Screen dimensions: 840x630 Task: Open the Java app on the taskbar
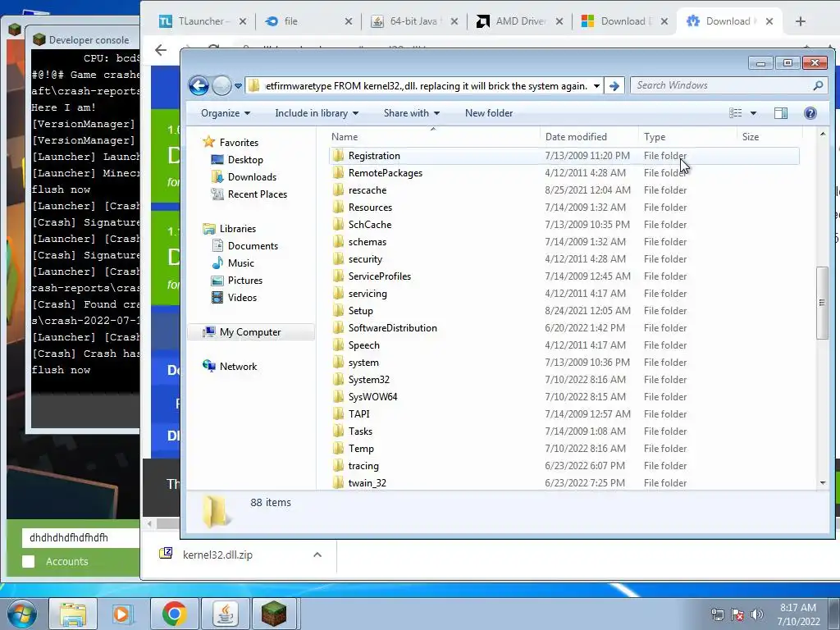click(225, 614)
